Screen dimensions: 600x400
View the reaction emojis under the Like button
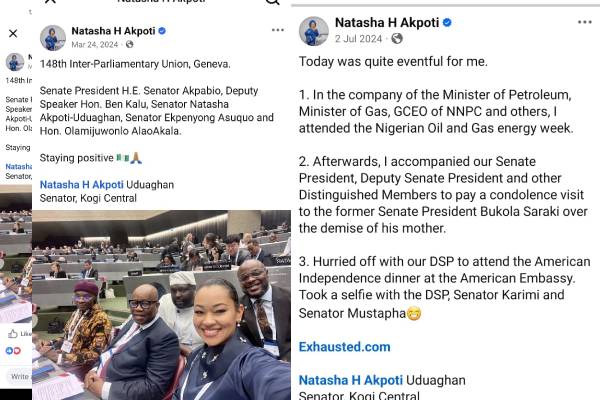(x=13, y=351)
